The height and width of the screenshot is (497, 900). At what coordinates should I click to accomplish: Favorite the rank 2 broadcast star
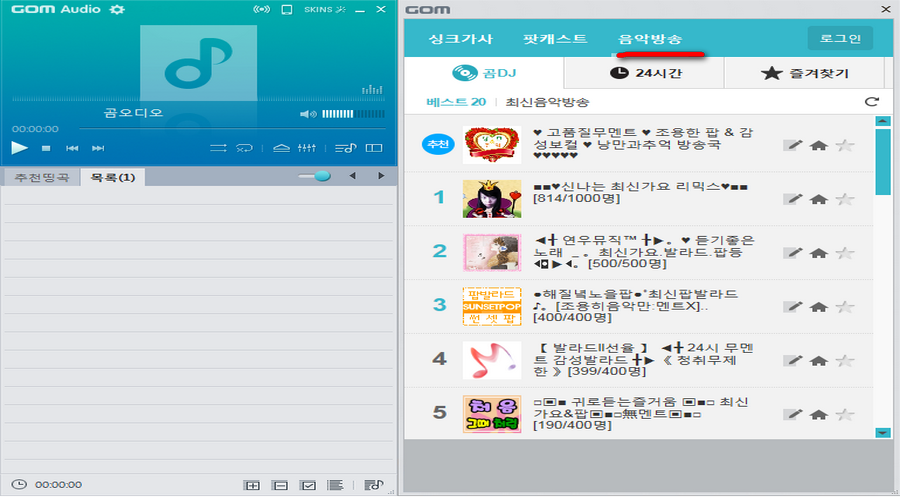coord(844,253)
